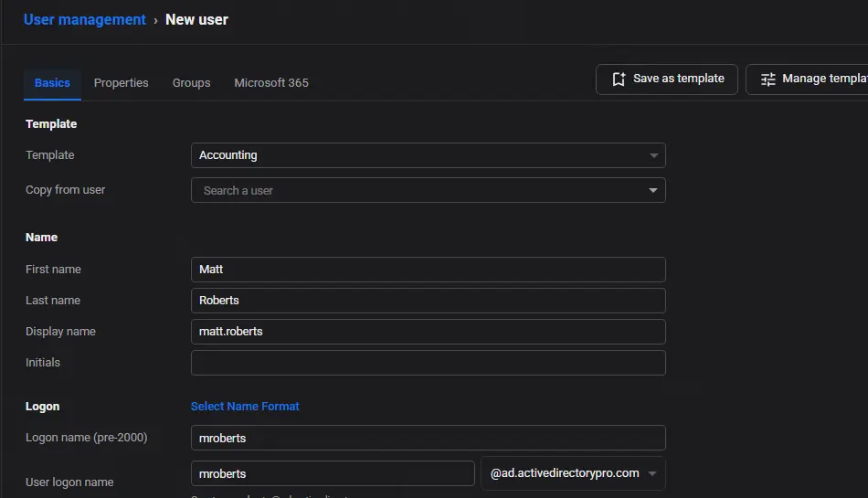
Task: Click the New user breadcrumb text
Action: coord(196,20)
